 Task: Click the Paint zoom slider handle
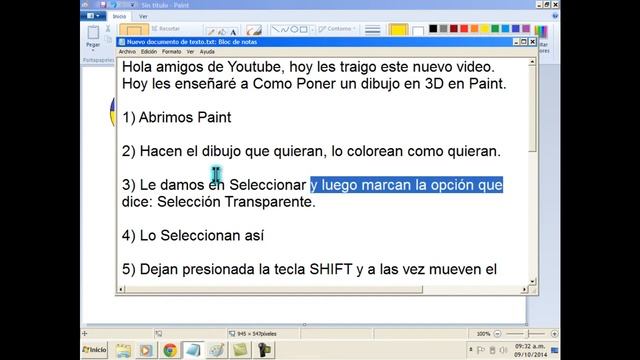[x=528, y=333]
